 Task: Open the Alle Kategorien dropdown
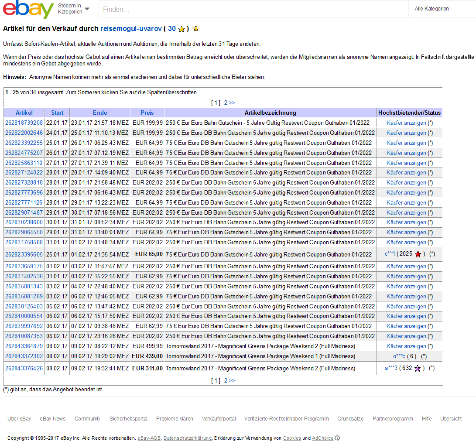click(441, 9)
